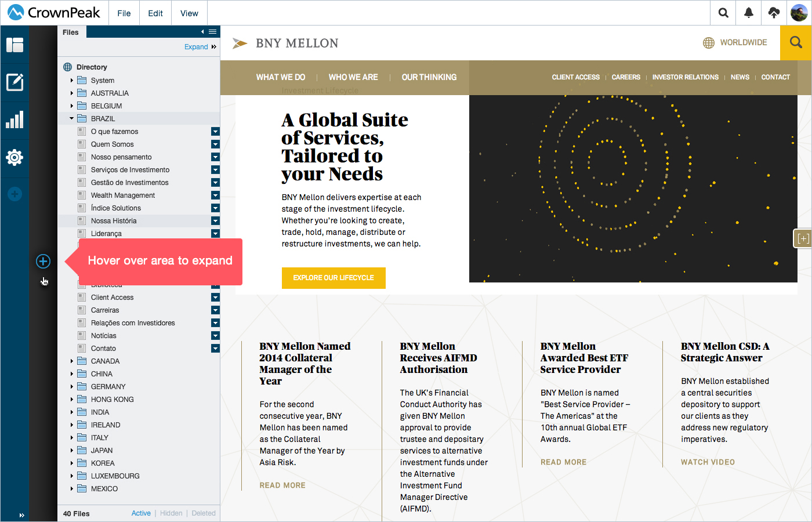Open the action menu for Quem Somos
The image size is (812, 522).
click(x=215, y=144)
